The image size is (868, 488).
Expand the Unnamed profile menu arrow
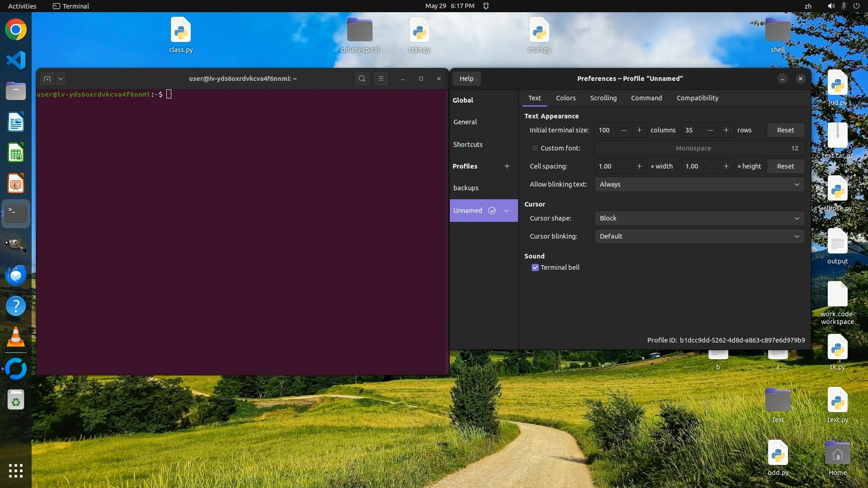[x=506, y=211]
